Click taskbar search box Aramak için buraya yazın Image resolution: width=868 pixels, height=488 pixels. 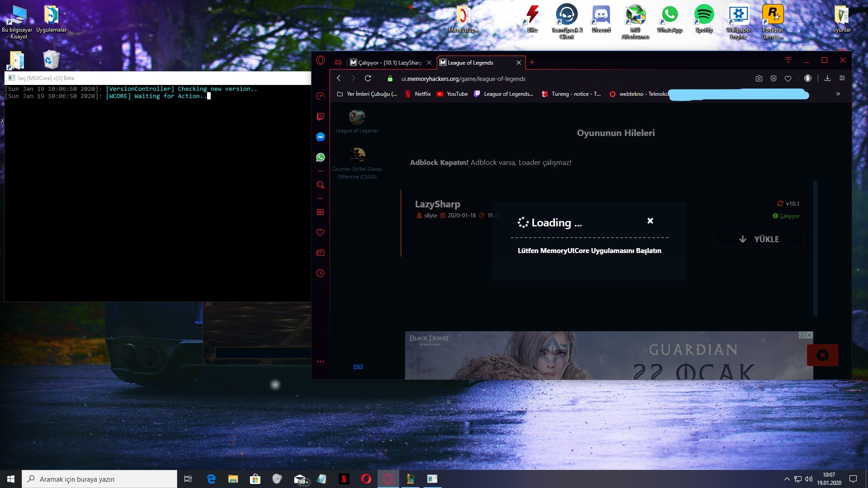coord(99,479)
